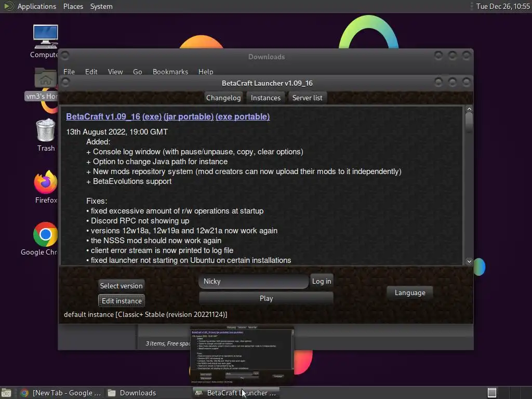Open the Computer desktop icon
532x399 pixels.
[x=46, y=37]
